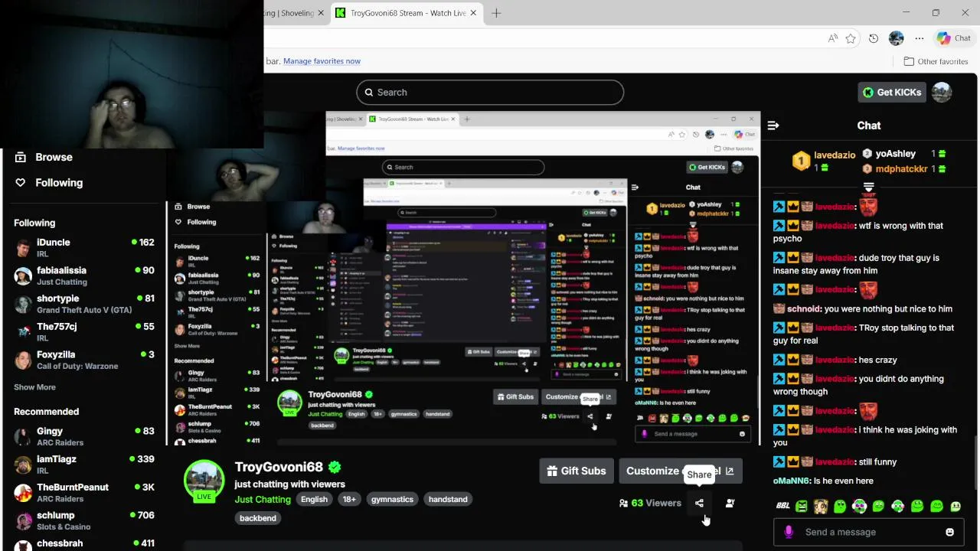980x551 pixels.
Task: Click into the Kick Search field
Action: (490, 92)
